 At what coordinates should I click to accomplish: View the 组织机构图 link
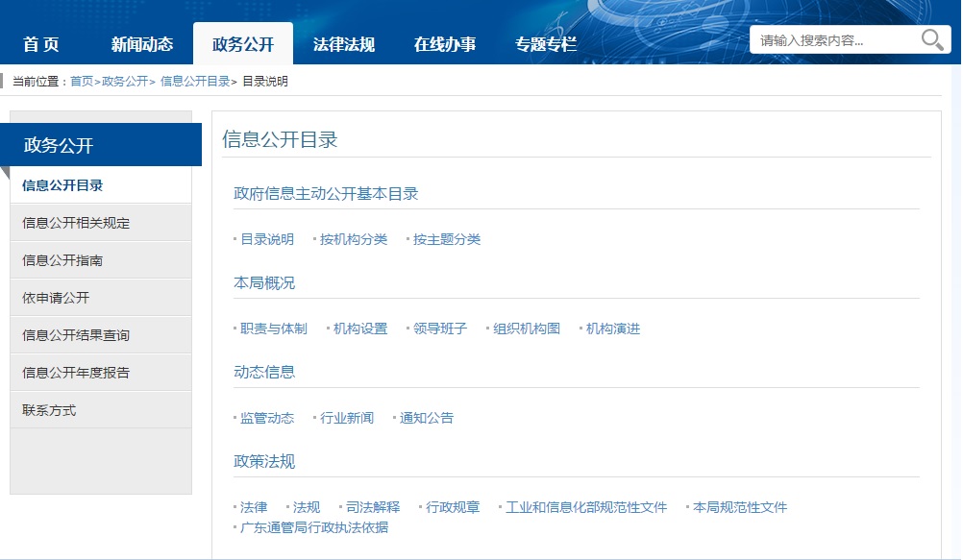coord(527,329)
